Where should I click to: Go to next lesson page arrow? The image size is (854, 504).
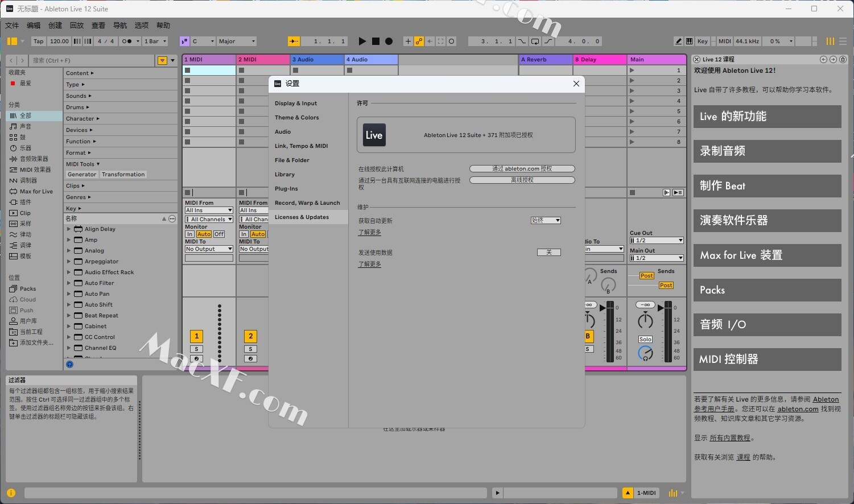(833, 59)
